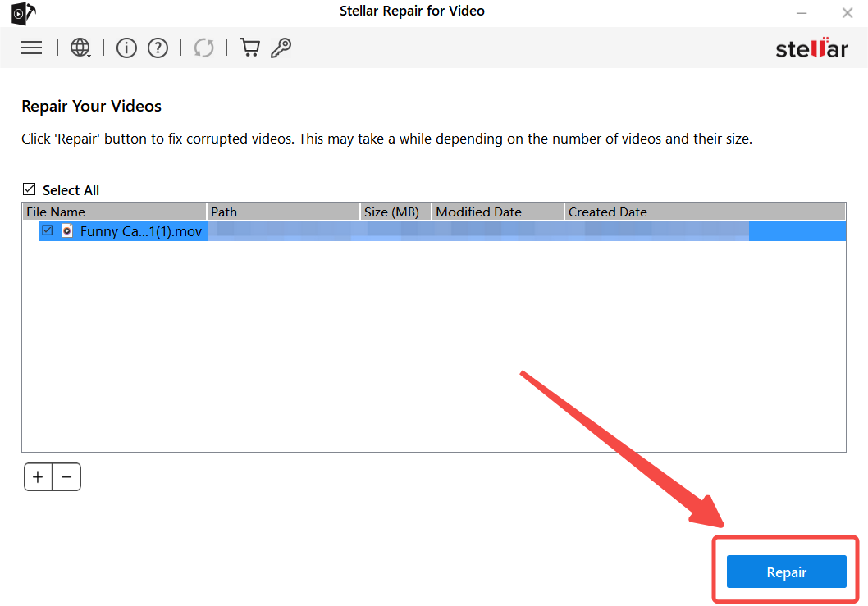
Task: Add a video with the plus button
Action: pos(38,477)
